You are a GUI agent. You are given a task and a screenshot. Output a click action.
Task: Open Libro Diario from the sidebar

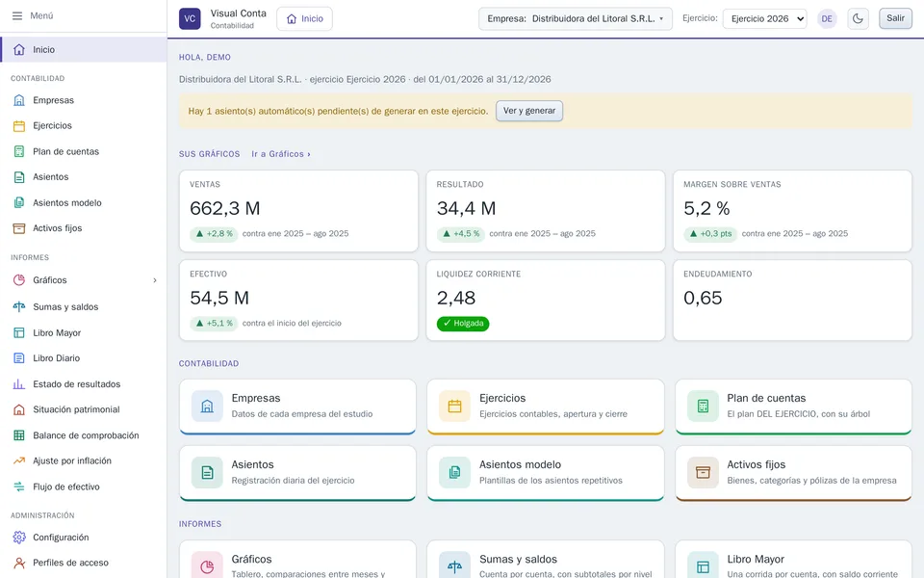[x=84, y=358]
